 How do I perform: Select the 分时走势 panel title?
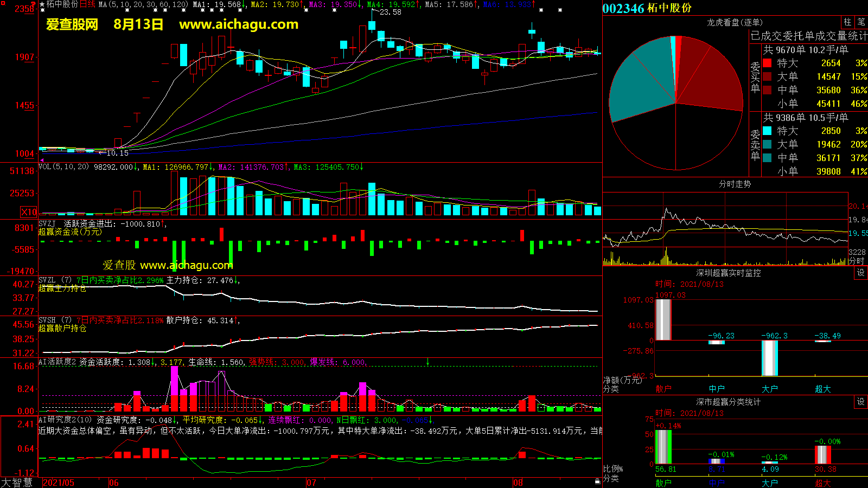[735, 184]
